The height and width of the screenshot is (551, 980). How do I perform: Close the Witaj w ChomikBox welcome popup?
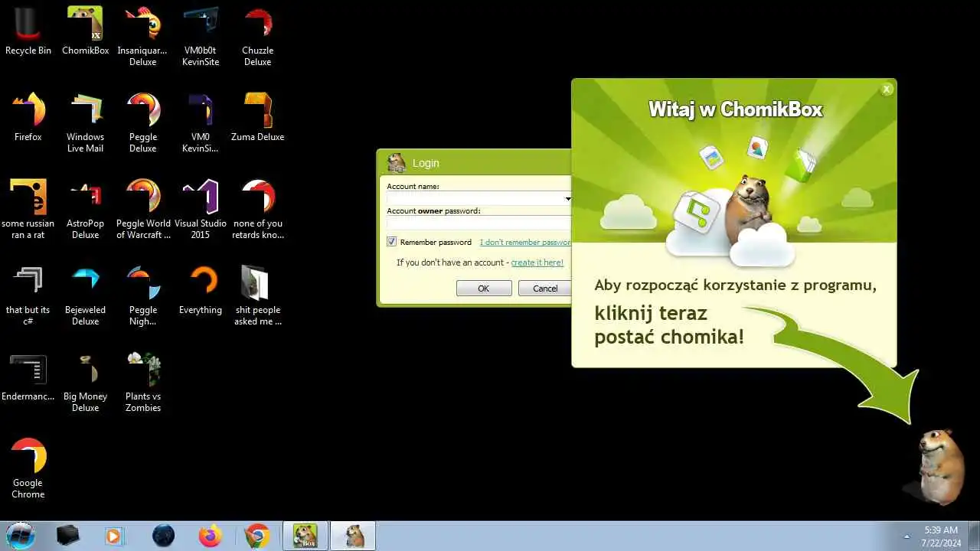point(887,89)
